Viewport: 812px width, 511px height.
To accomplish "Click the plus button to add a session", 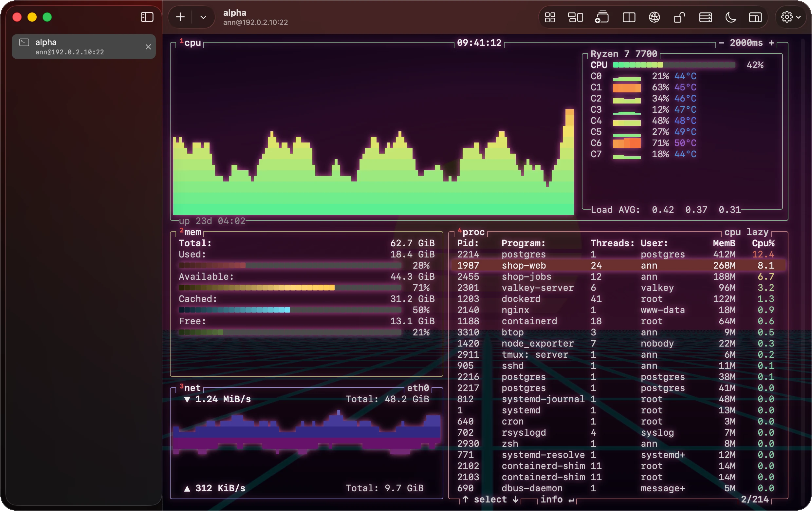I will pyautogui.click(x=180, y=17).
